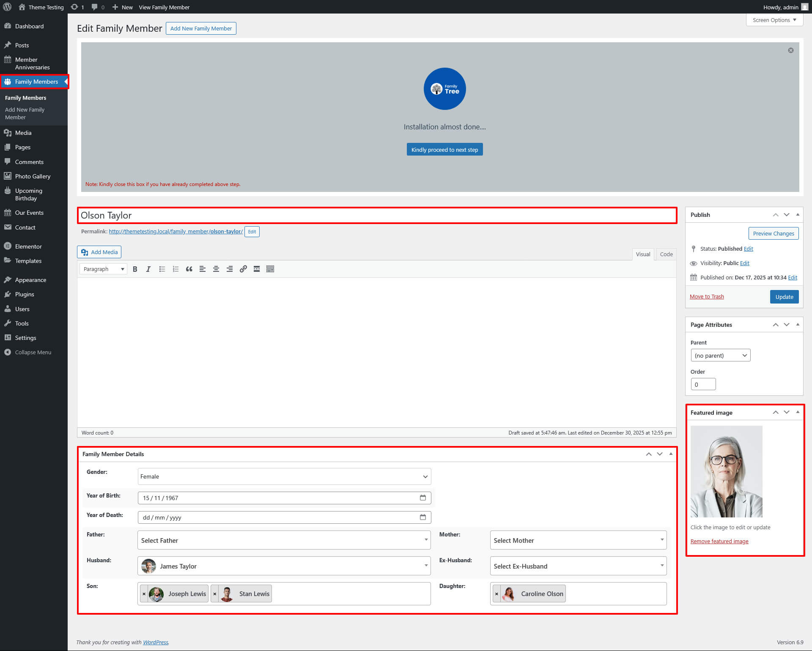Dismiss the installation notice with X icon
812x651 pixels.
pos(790,50)
